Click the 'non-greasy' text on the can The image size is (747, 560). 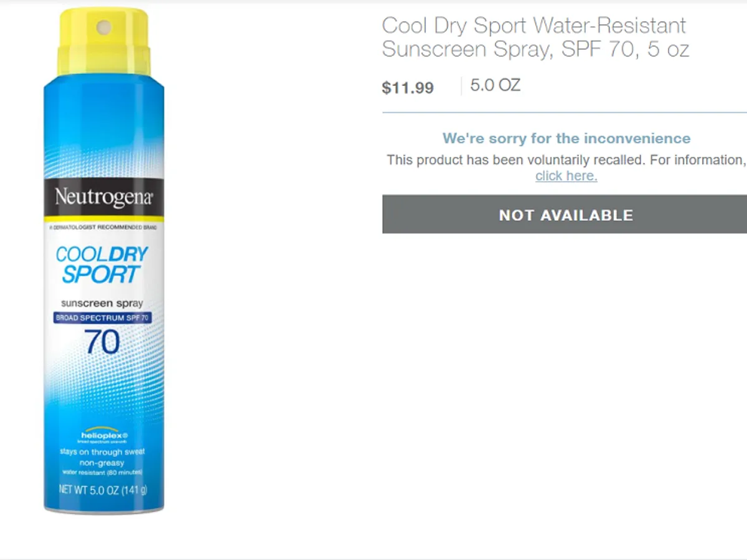tap(103, 464)
